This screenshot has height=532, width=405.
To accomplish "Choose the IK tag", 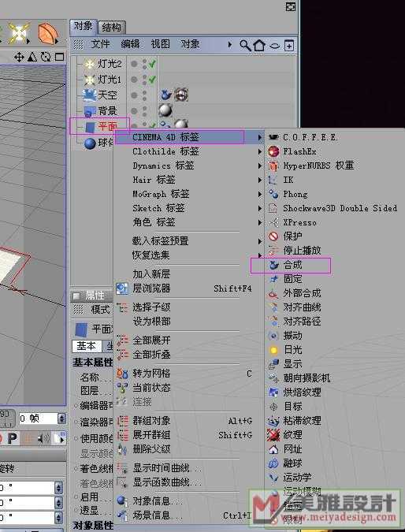I will click(281, 180).
